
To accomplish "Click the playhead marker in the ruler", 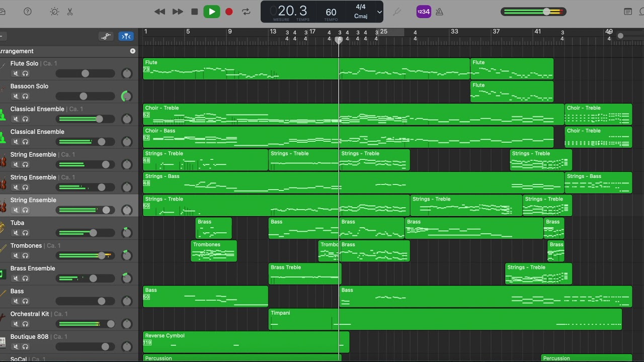I will (x=339, y=40).
